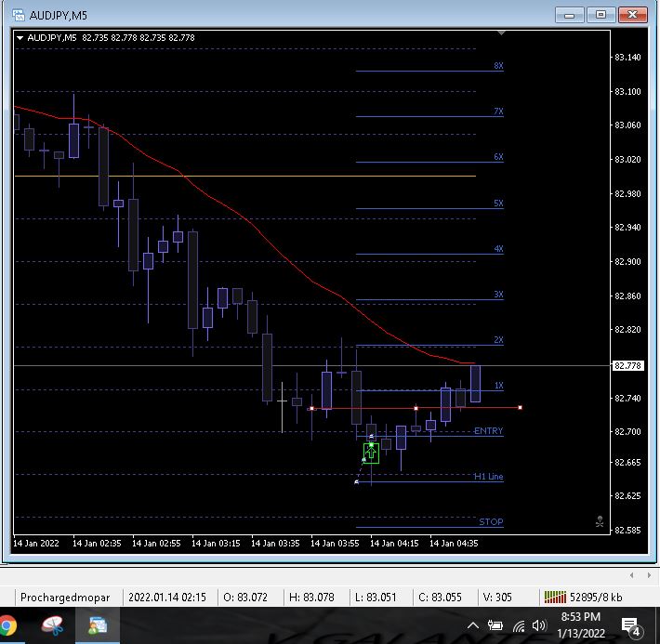This screenshot has height=644, width=660.
Task: Click the middle handle of red trendline
Action: coord(416,408)
